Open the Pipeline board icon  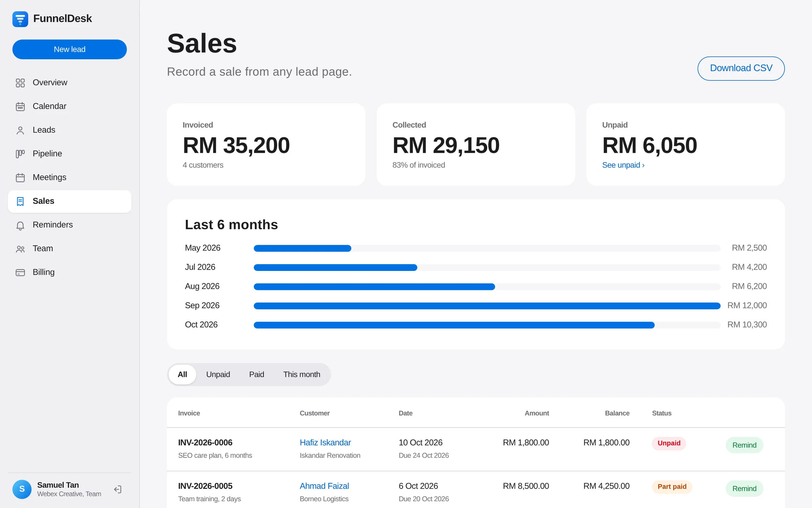pos(20,154)
